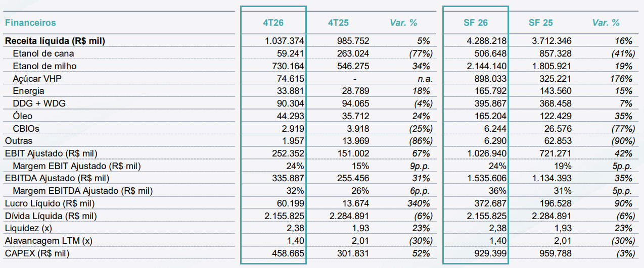This screenshot has width=644, height=268.
Task: Click the 4T25 column header
Action: pyautogui.click(x=338, y=23)
